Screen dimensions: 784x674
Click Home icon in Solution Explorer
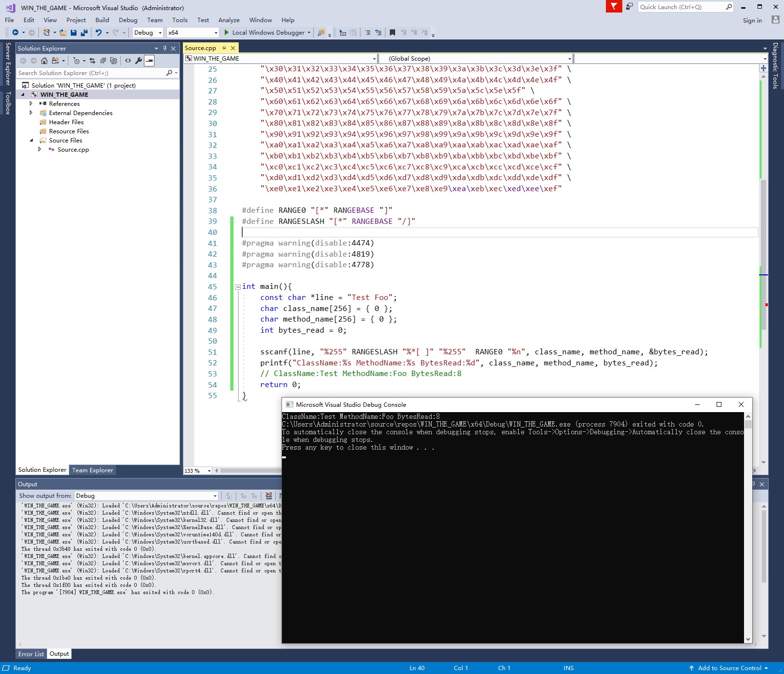point(44,61)
